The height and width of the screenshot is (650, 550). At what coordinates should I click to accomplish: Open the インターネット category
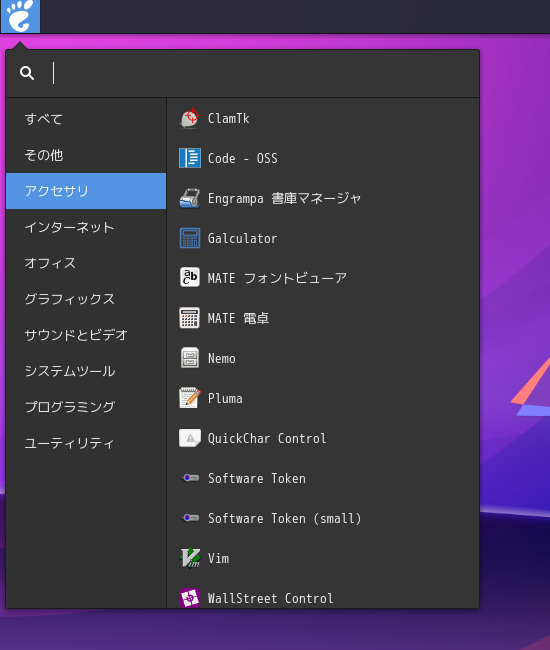point(86,227)
